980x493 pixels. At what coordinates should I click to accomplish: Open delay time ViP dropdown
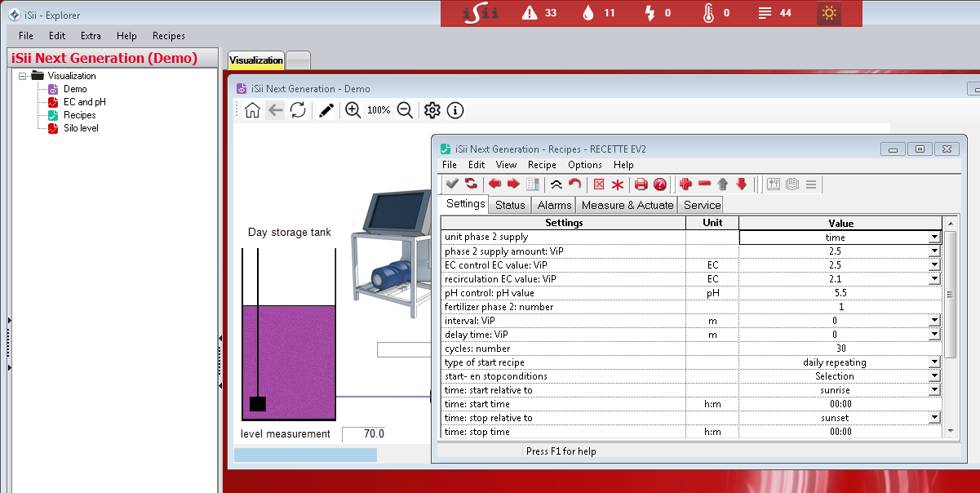click(934, 335)
